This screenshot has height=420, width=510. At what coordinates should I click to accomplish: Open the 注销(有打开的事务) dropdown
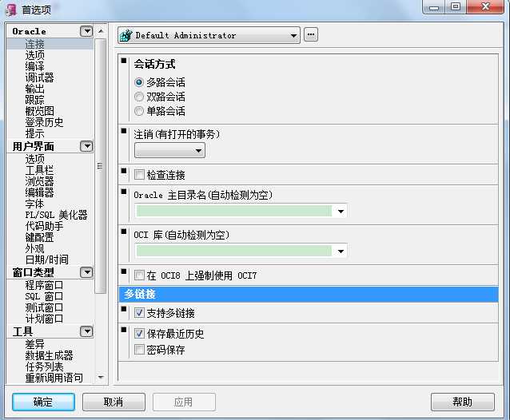pyautogui.click(x=169, y=150)
